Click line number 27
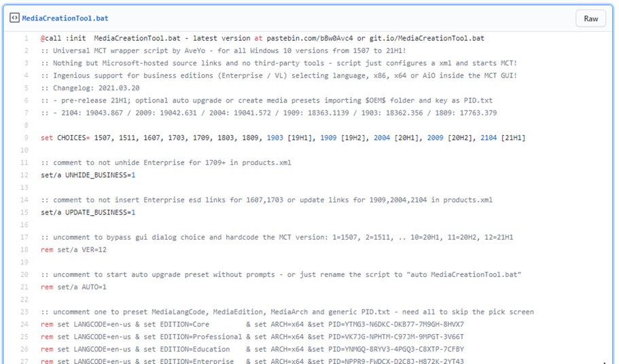Image resolution: width=619 pixels, height=364 pixels. click(24, 361)
